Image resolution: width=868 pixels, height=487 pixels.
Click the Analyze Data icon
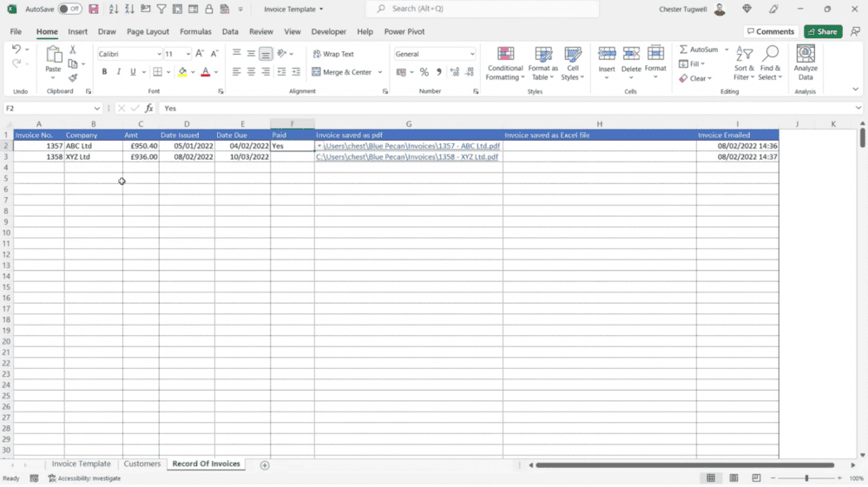806,63
